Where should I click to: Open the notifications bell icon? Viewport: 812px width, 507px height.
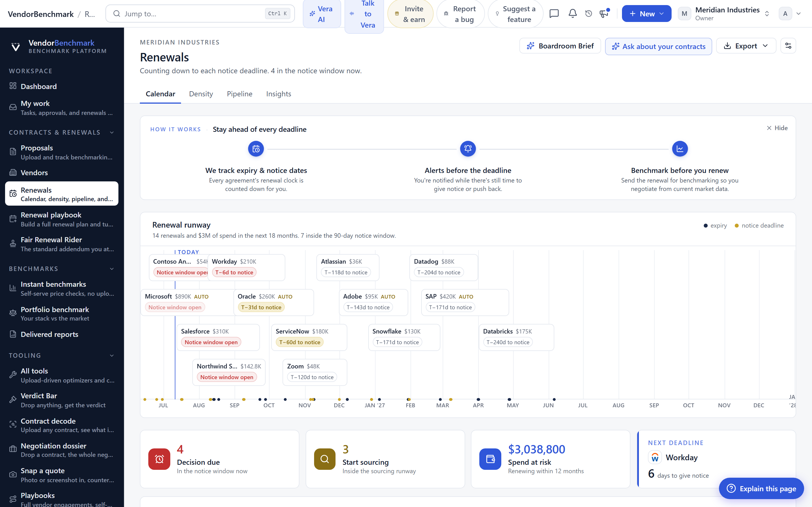click(x=572, y=14)
